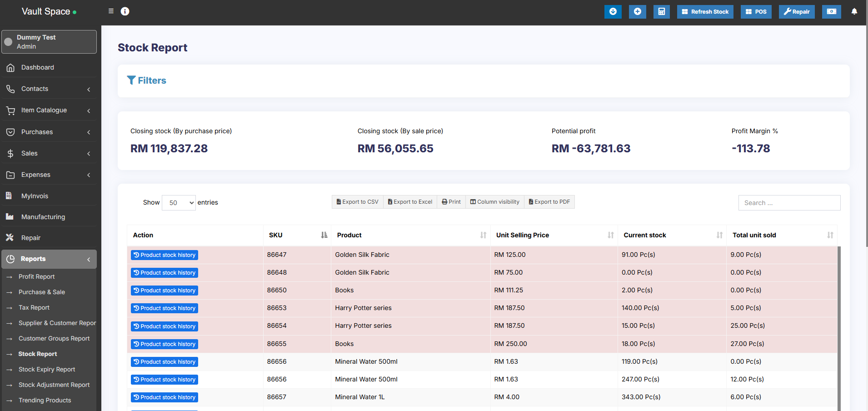Screen dimensions: 868x411
Task: Open the MyInvois sidebar item
Action: point(35,196)
